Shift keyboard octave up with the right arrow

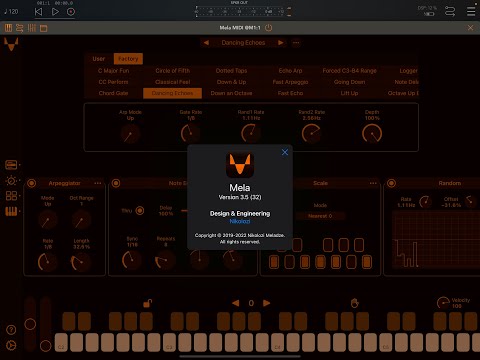click(x=267, y=303)
